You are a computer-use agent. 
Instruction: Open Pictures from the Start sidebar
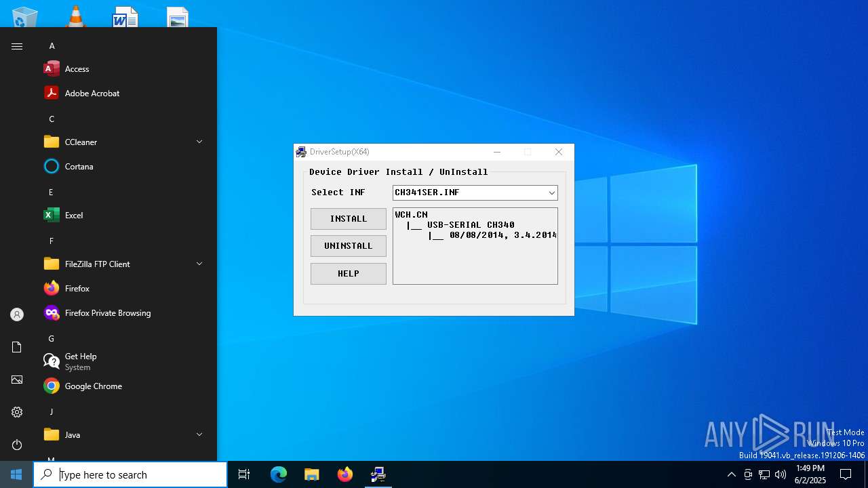[x=17, y=380]
